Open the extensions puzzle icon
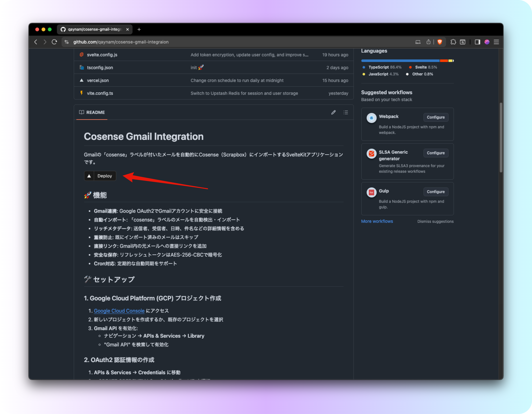Viewport: 532px width, 414px height. 453,42
